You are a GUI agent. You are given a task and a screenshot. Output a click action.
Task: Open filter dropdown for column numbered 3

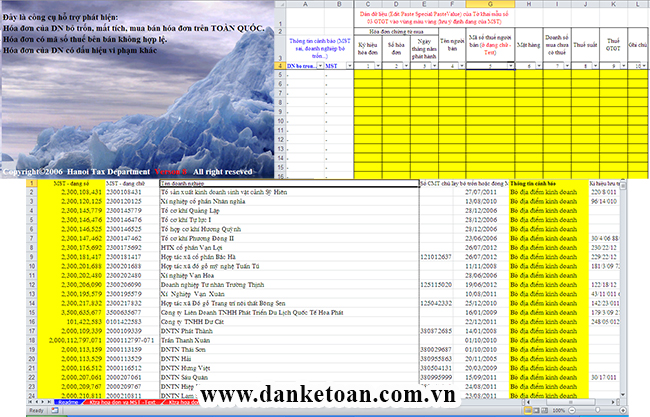tap(434, 66)
